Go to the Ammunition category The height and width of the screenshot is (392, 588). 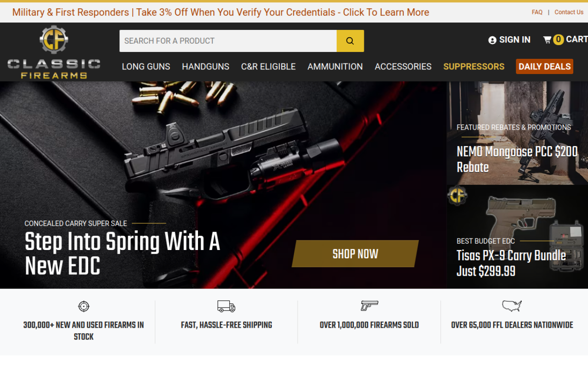335,67
